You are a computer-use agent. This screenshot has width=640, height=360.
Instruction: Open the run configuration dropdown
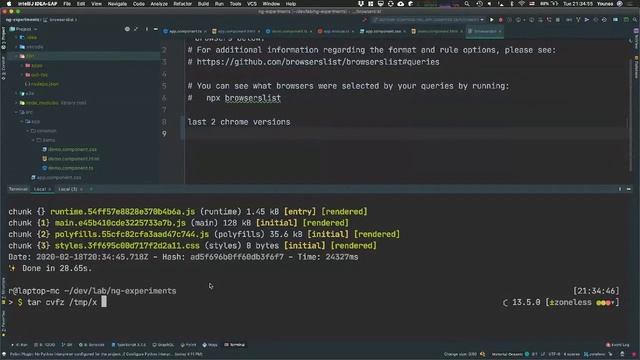[x=428, y=20]
